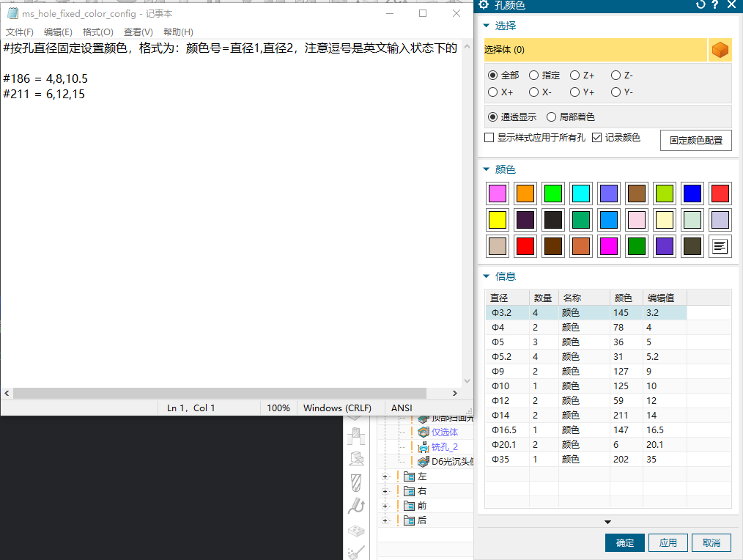743x560 pixels.
Task: Expand the 右 folder tree node
Action: click(x=385, y=491)
